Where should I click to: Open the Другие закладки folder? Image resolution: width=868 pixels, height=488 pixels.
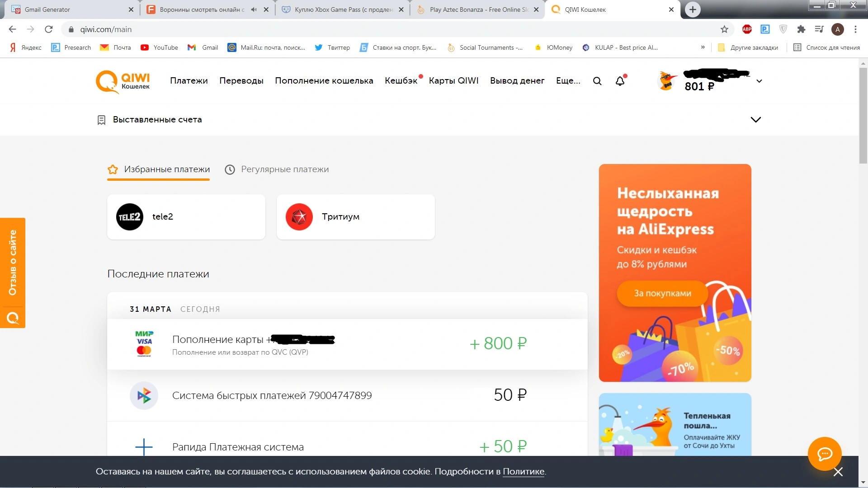pyautogui.click(x=748, y=47)
